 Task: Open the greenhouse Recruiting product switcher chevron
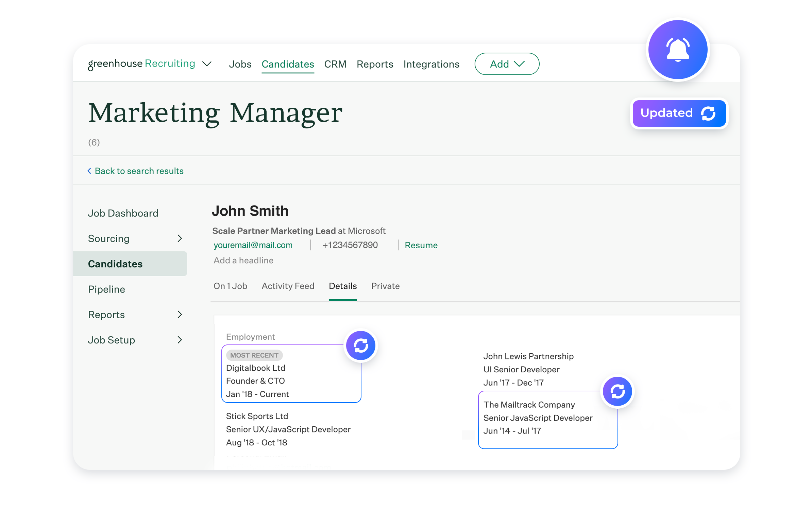(x=207, y=64)
